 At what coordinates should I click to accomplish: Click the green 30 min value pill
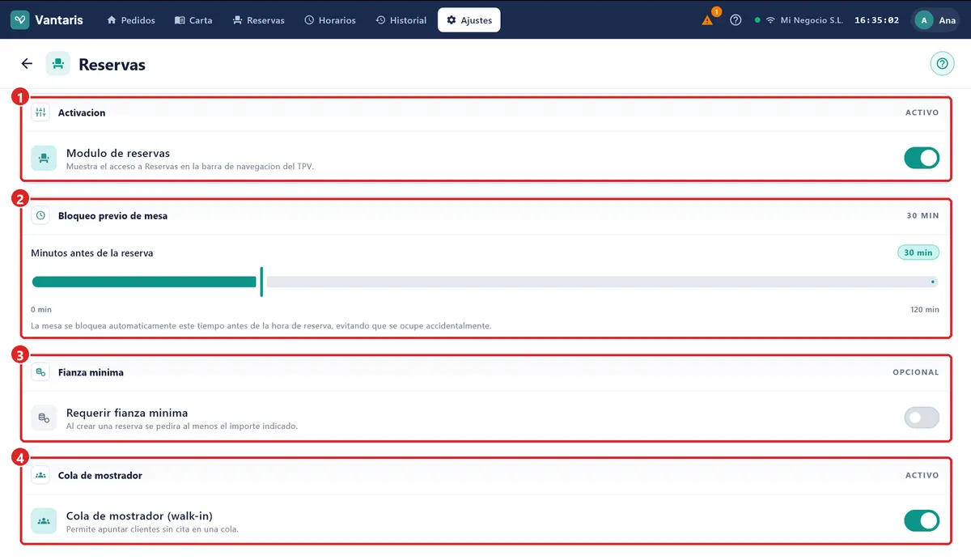[918, 252]
